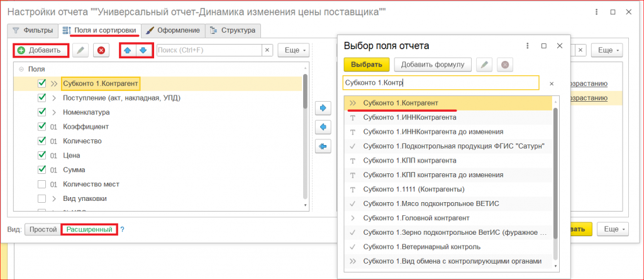This screenshot has height=280, width=644.
Task: Select the Коэффициент field row
Action: [x=158, y=126]
